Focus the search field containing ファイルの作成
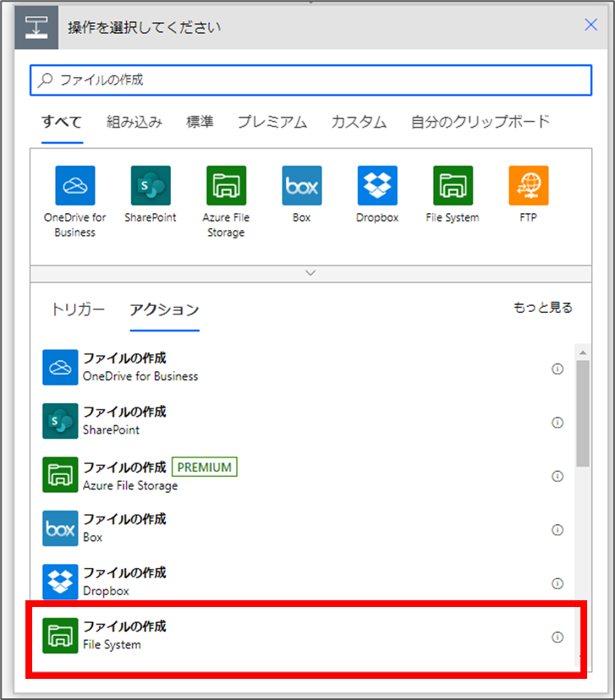615x700 pixels. [x=310, y=80]
